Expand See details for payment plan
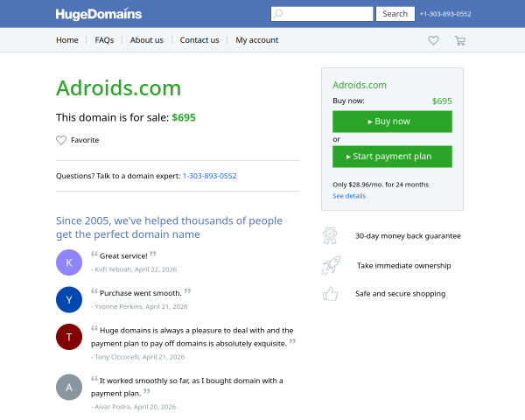Image resolution: width=525 pixels, height=420 pixels. point(349,196)
